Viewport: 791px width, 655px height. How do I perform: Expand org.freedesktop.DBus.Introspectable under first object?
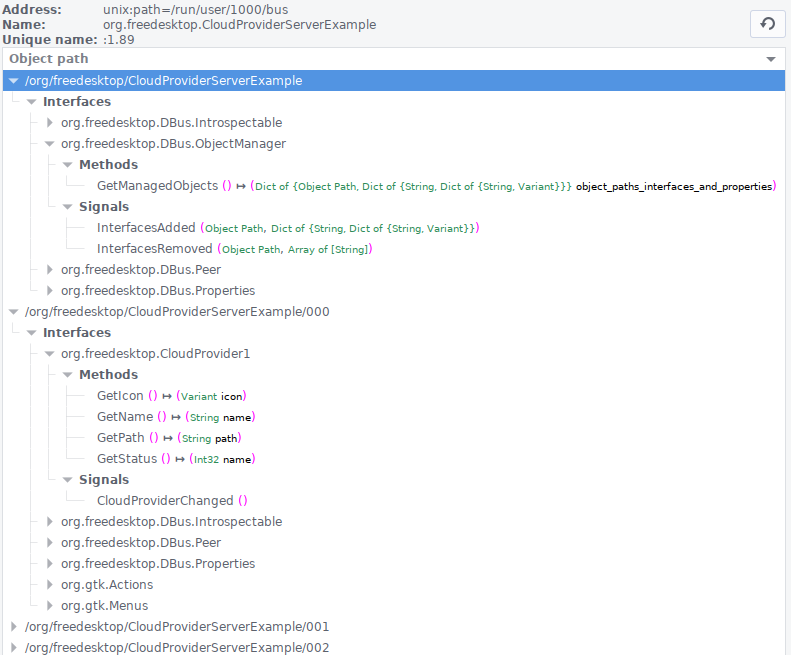(49, 123)
